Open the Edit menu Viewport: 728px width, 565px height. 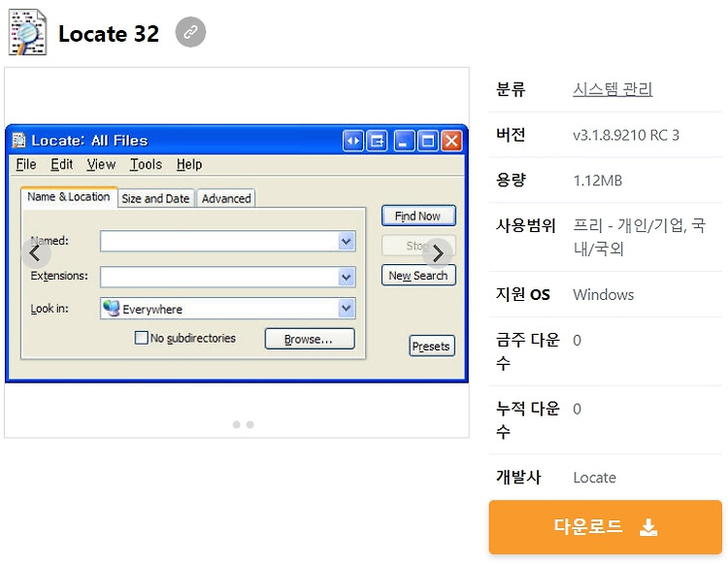[62, 164]
